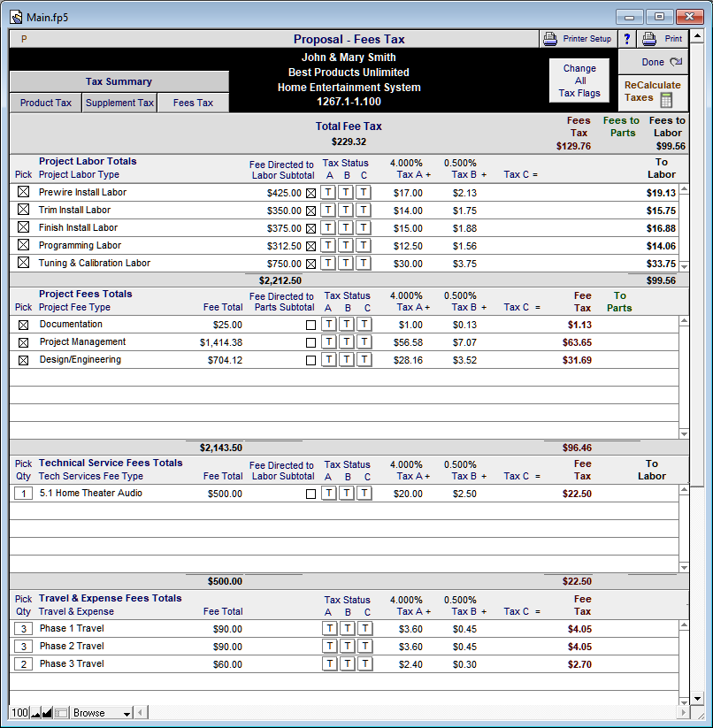
Task: Click Pick Qty field for Phase 2 Travel
Action: coord(23,647)
